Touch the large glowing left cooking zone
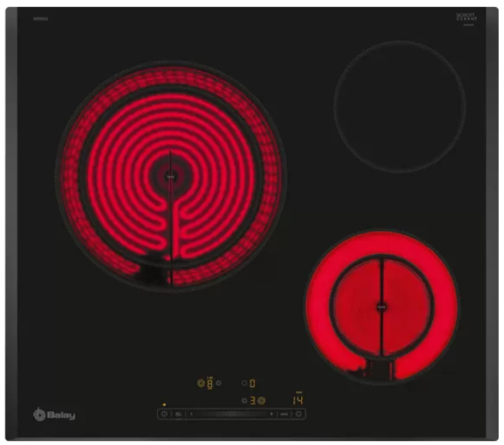 [x=171, y=176]
